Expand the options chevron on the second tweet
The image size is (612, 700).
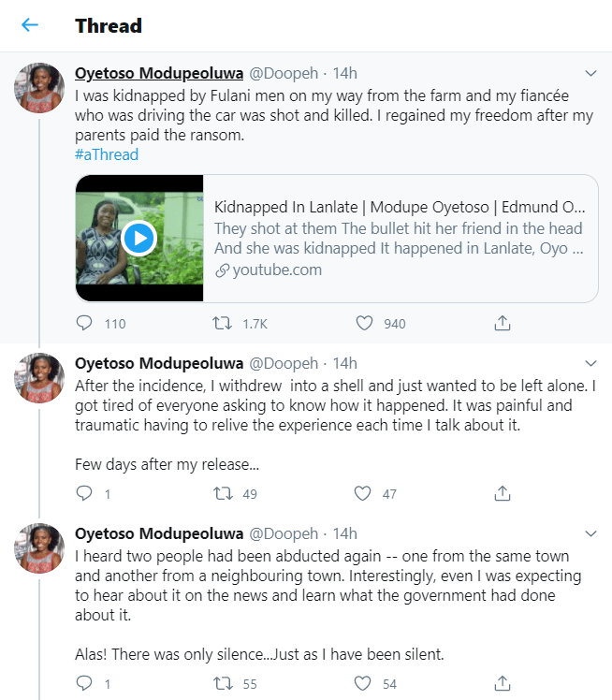[590, 362]
